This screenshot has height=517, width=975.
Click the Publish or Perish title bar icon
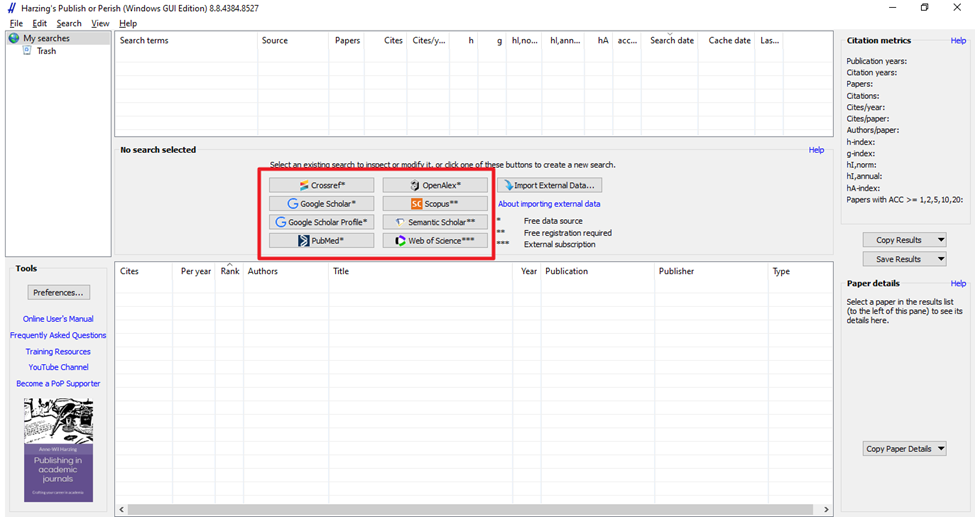coord(11,8)
